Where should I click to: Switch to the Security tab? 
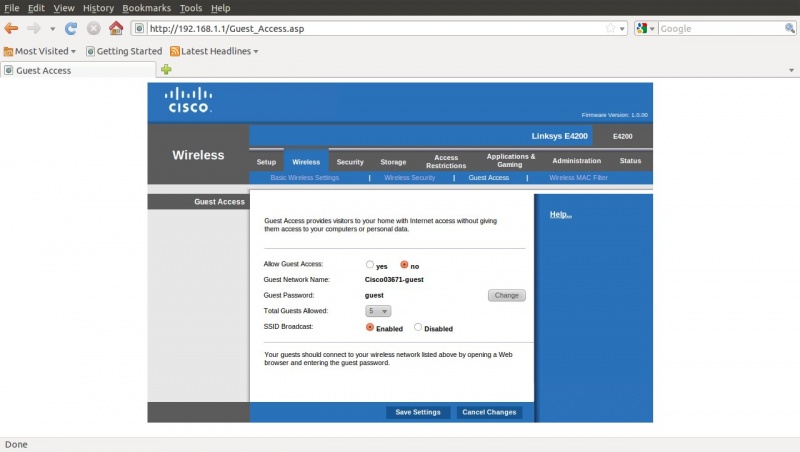pyautogui.click(x=350, y=161)
